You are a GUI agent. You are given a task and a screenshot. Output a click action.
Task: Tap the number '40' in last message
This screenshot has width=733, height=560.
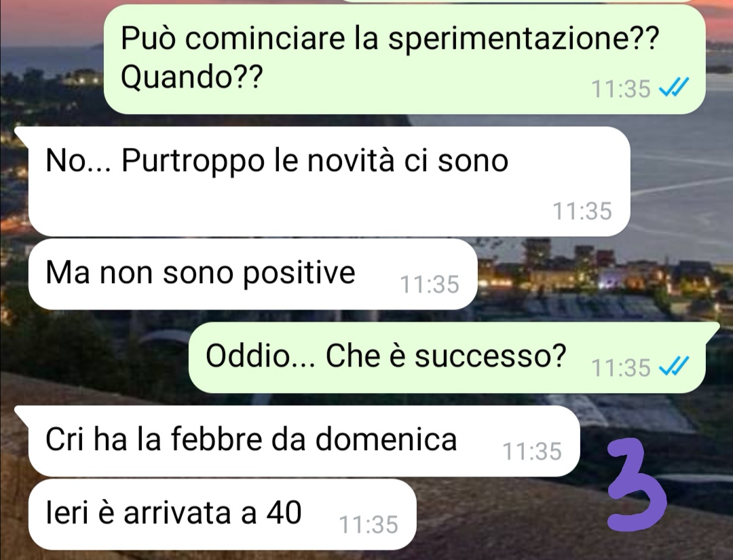click(x=284, y=512)
